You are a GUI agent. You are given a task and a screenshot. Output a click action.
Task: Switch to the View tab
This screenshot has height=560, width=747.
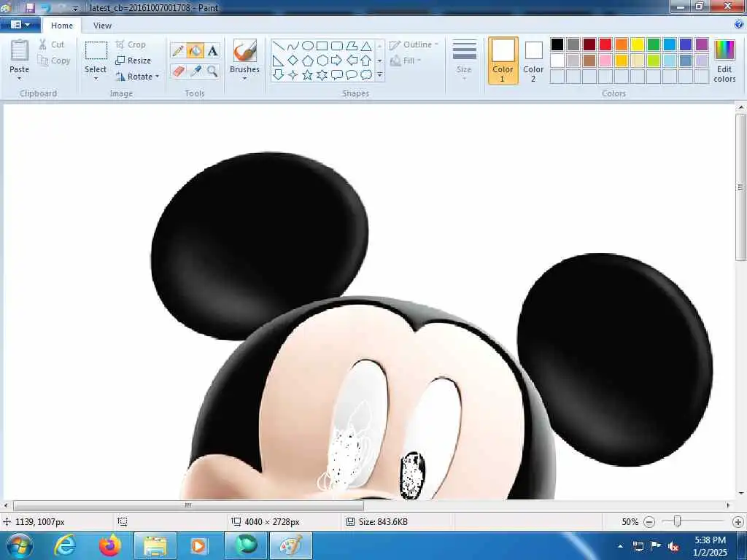click(102, 26)
